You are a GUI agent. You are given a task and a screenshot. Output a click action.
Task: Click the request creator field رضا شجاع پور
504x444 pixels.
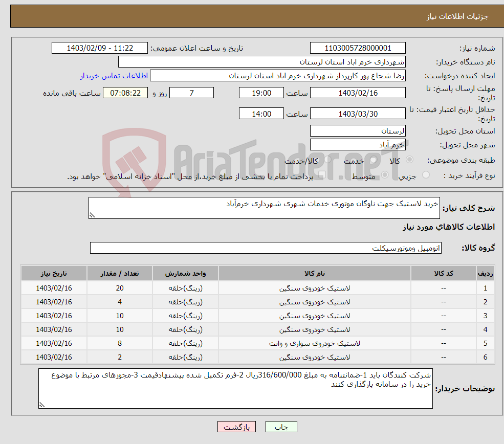(x=278, y=76)
